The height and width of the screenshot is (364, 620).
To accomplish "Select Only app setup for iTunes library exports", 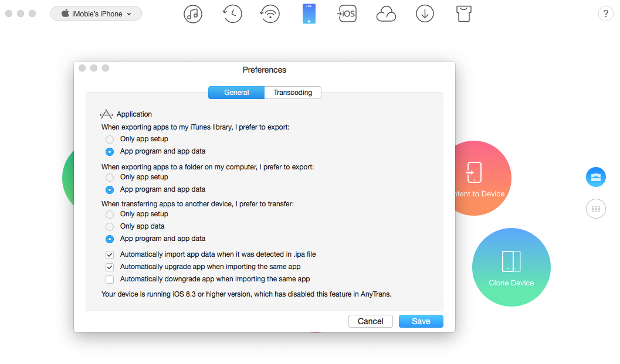I will [x=110, y=140].
